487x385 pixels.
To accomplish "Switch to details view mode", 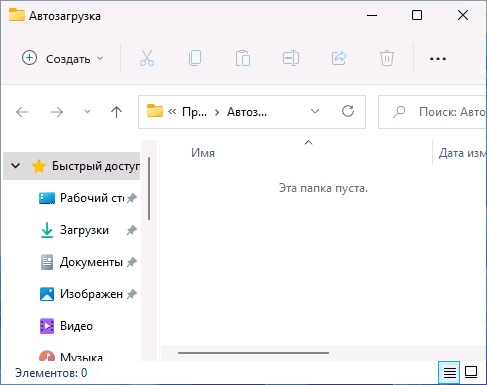I will tap(449, 372).
